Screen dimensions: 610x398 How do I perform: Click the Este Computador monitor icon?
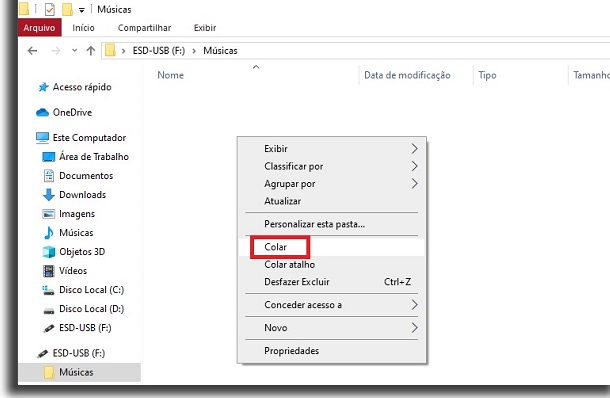42,137
